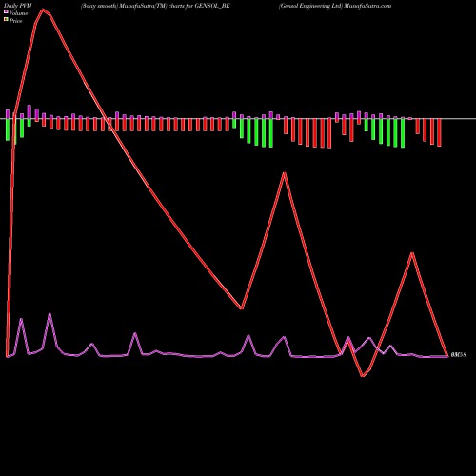Click the value label at the line end
This screenshot has width=476, height=476.
point(458,355)
